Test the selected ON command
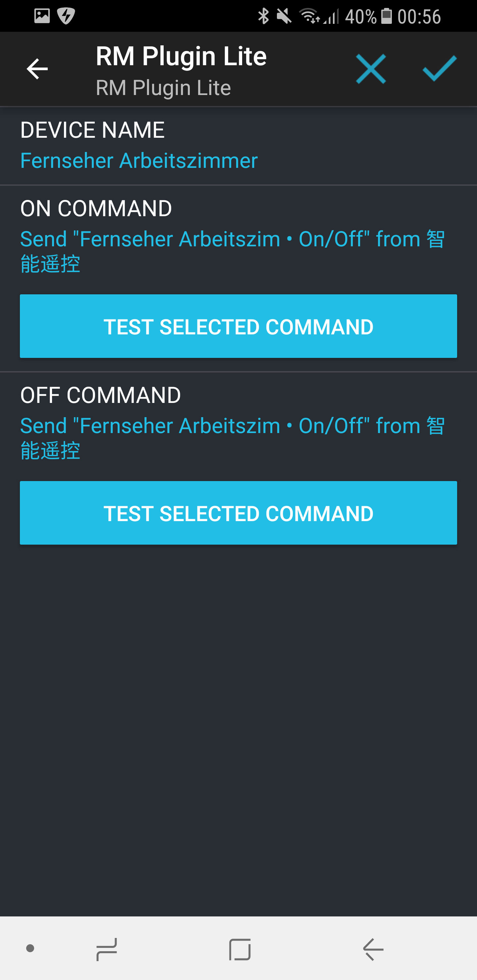Screen dimensions: 477x980 238,326
